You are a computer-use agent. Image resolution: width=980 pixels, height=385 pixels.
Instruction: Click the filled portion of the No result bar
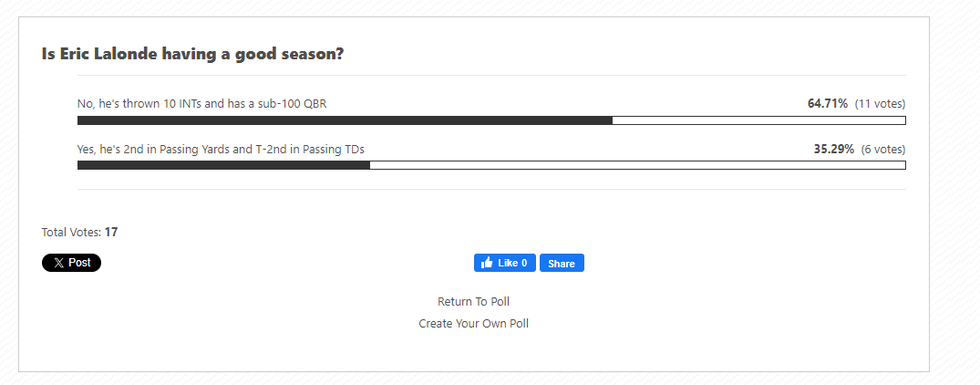[345, 120]
